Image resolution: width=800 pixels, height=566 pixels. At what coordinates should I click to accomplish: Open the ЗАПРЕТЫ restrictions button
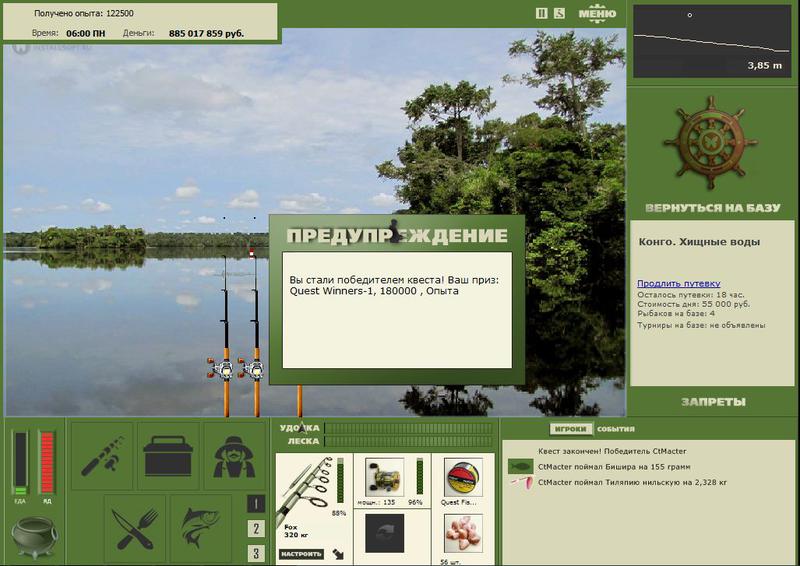713,402
